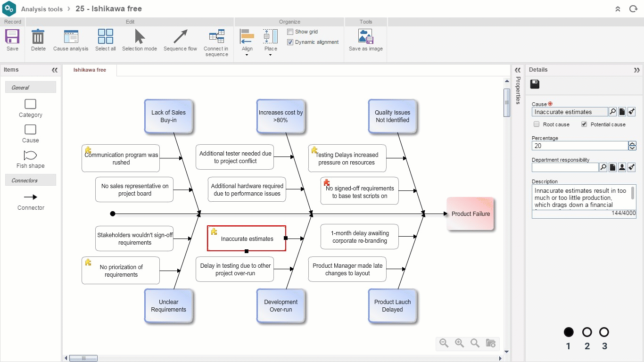This screenshot has height=362, width=644.
Task: Click refresh icon in title bar
Action: click(633, 9)
